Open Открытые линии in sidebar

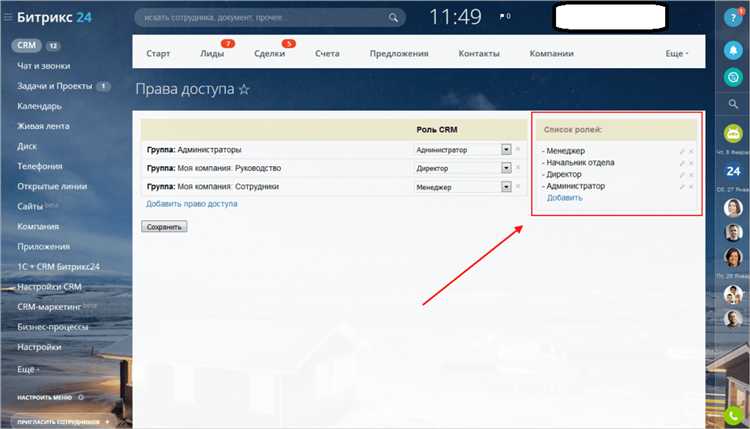[52, 187]
